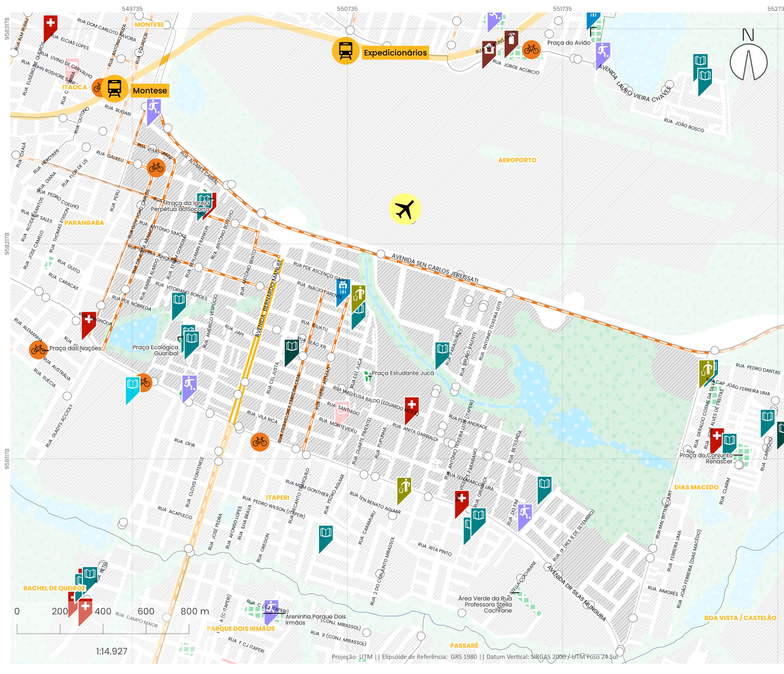Click the Montese metro station icon
Viewport: 784px width, 674px height.
(x=114, y=89)
